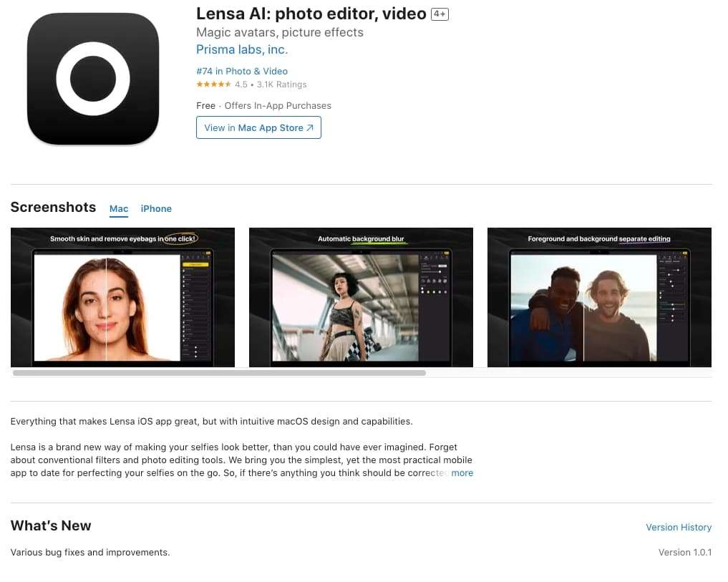Open the Version History link

coord(679,527)
